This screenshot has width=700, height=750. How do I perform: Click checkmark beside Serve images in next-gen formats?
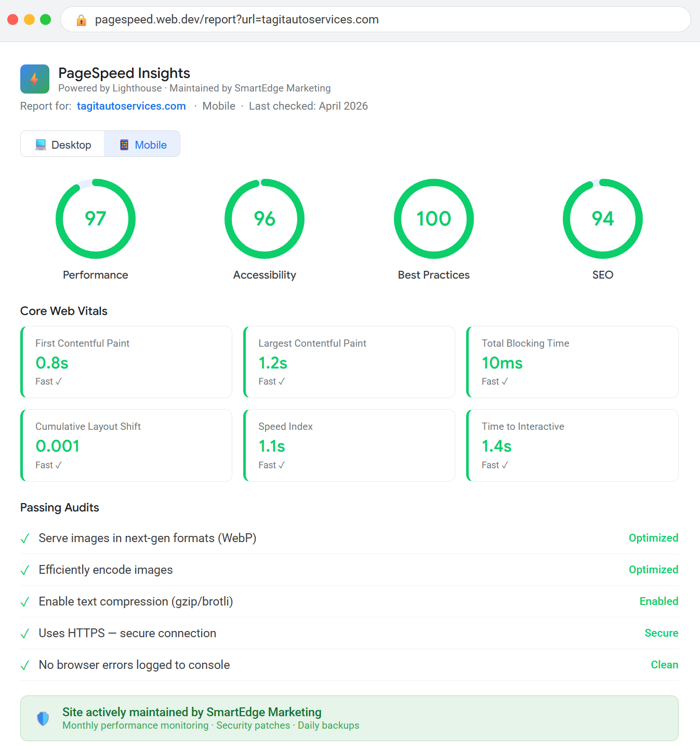pos(24,538)
